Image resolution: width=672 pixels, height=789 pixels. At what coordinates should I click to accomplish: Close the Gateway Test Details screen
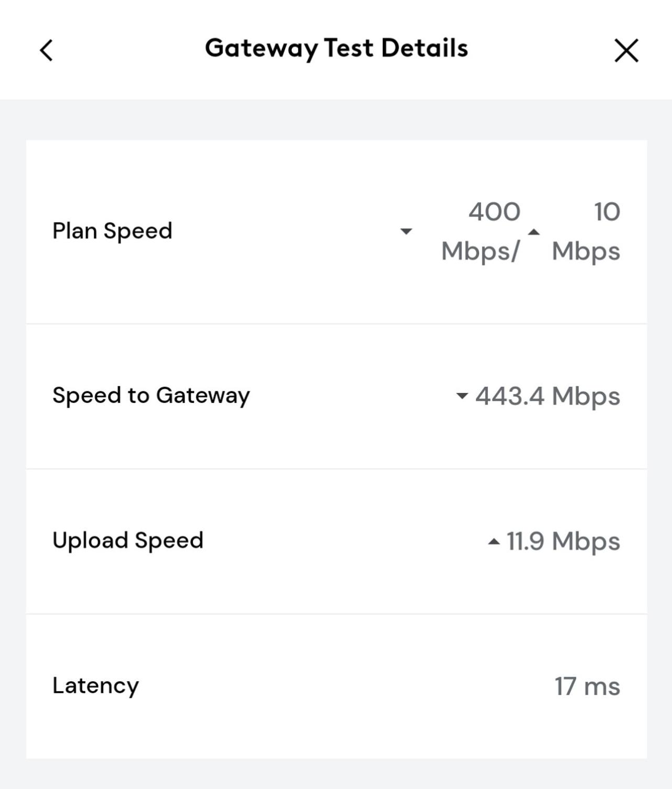click(x=626, y=50)
